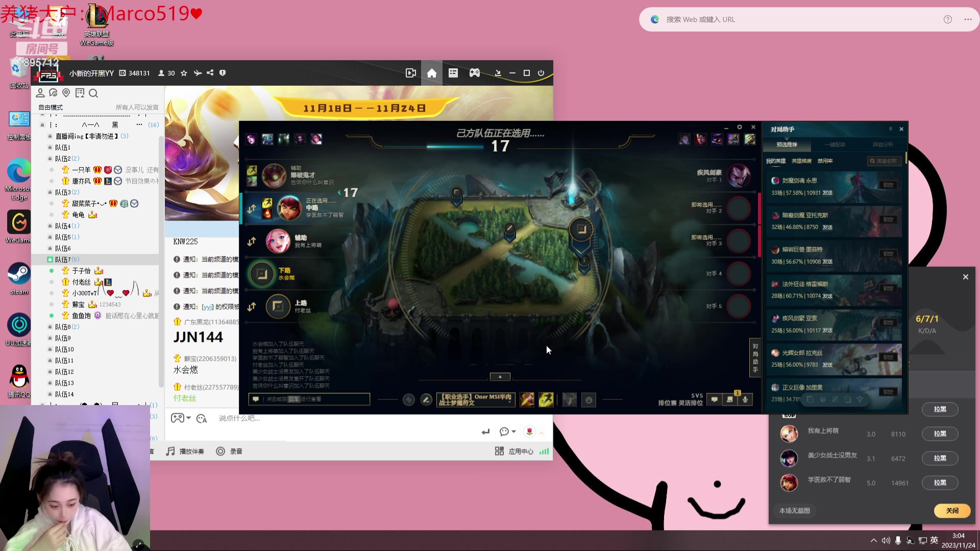Select the Flash summoner spell icon
The height and width of the screenshot is (551, 980).
pyautogui.click(x=546, y=399)
